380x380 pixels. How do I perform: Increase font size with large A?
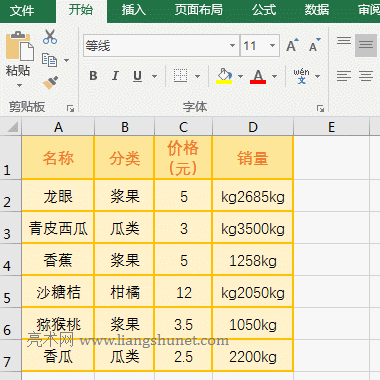pyautogui.click(x=292, y=45)
